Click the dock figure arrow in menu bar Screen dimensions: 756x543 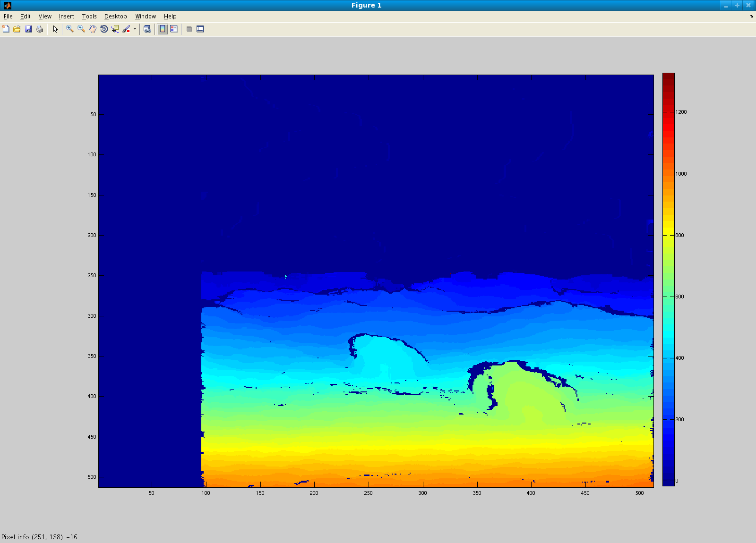click(751, 16)
